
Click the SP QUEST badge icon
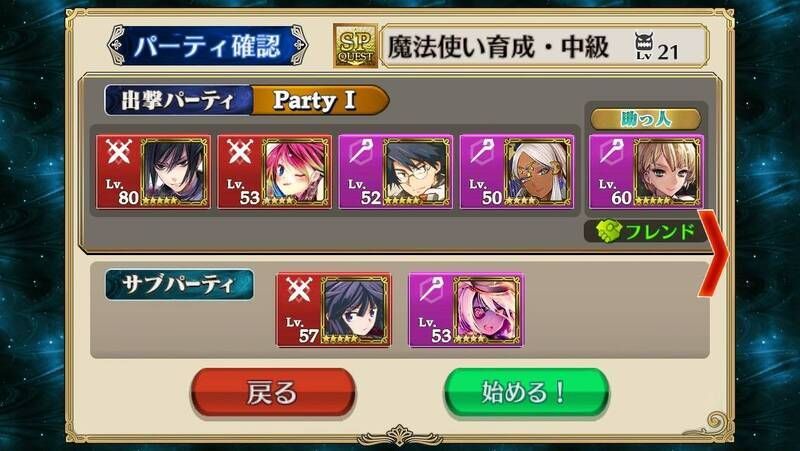[x=356, y=46]
